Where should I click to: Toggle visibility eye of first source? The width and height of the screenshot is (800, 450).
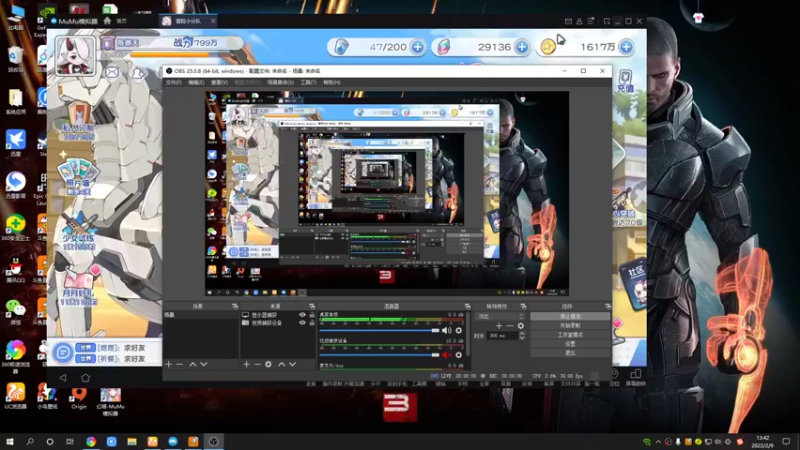(x=303, y=315)
